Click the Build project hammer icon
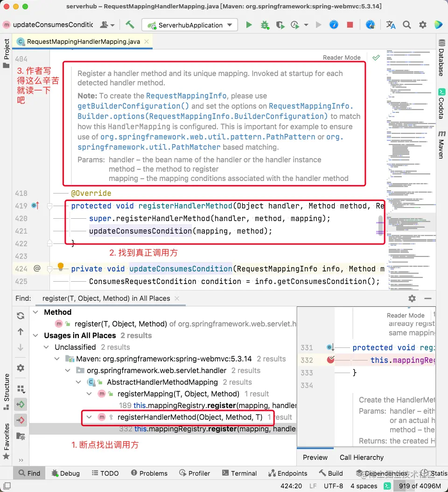The width and height of the screenshot is (448, 492). pos(130,24)
